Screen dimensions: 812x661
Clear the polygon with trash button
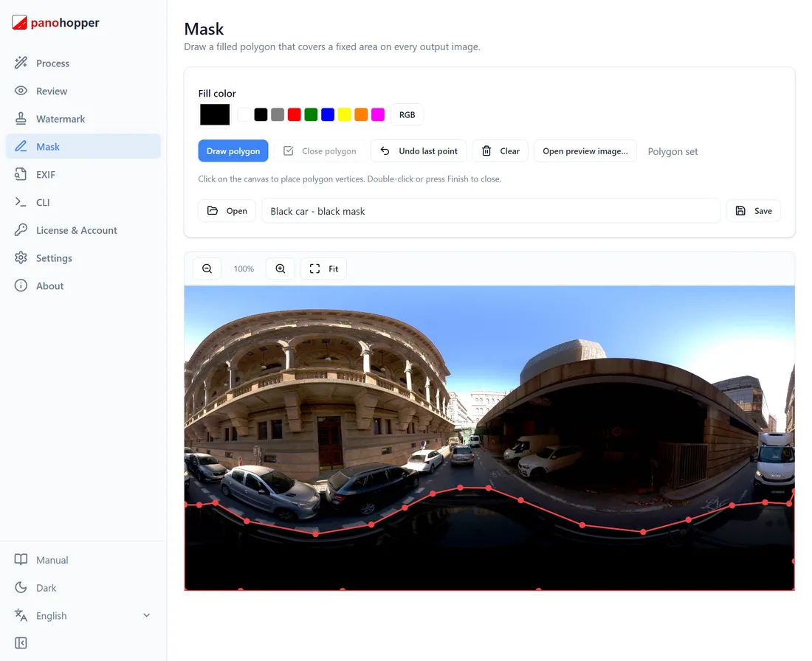[500, 150]
